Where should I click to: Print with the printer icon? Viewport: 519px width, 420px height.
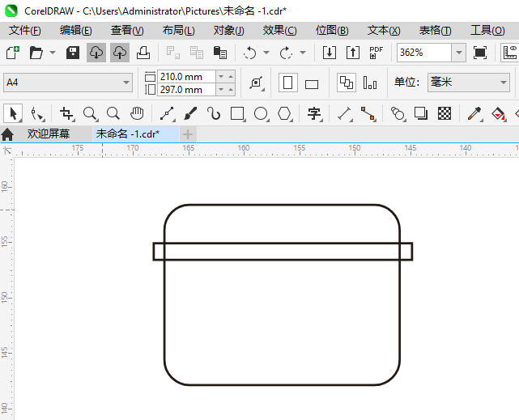tap(143, 53)
